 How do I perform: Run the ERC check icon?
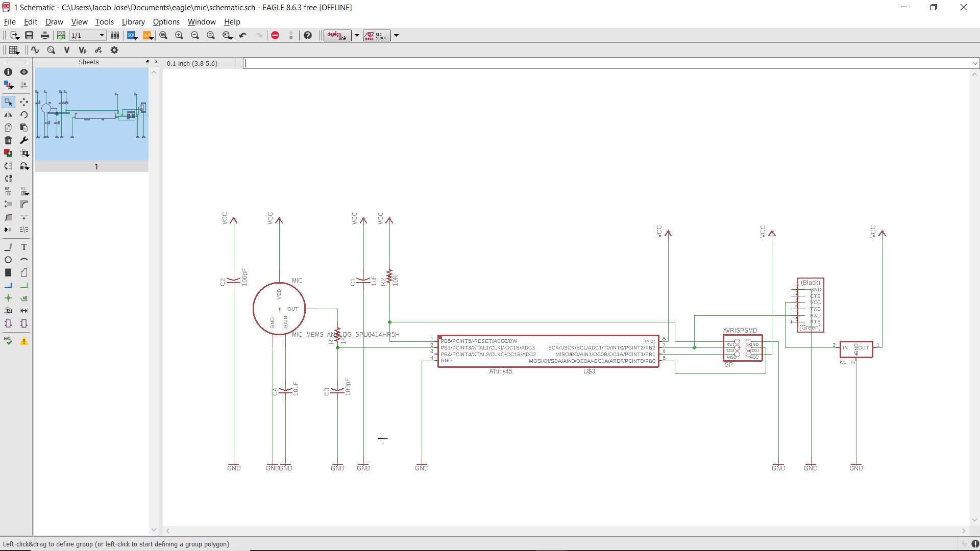point(8,341)
